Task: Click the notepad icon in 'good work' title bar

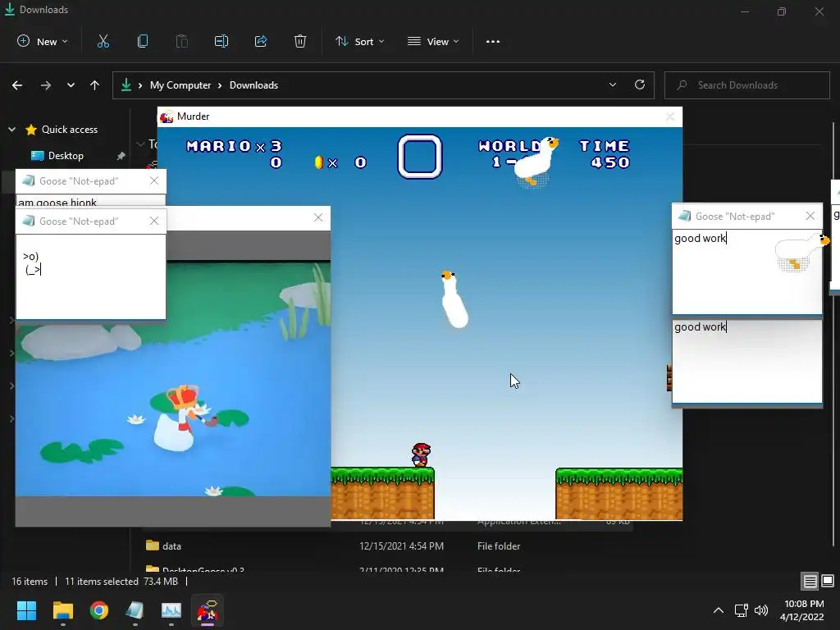Action: pyautogui.click(x=684, y=216)
